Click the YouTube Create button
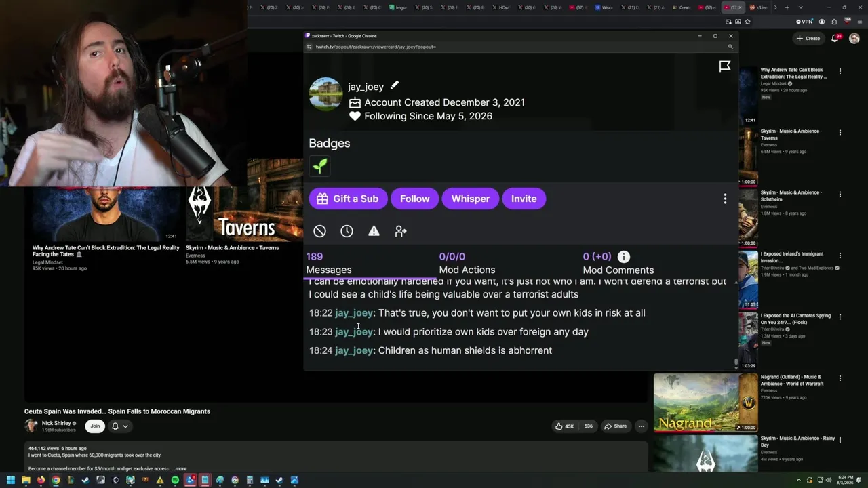This screenshot has height=488, width=868. point(808,38)
